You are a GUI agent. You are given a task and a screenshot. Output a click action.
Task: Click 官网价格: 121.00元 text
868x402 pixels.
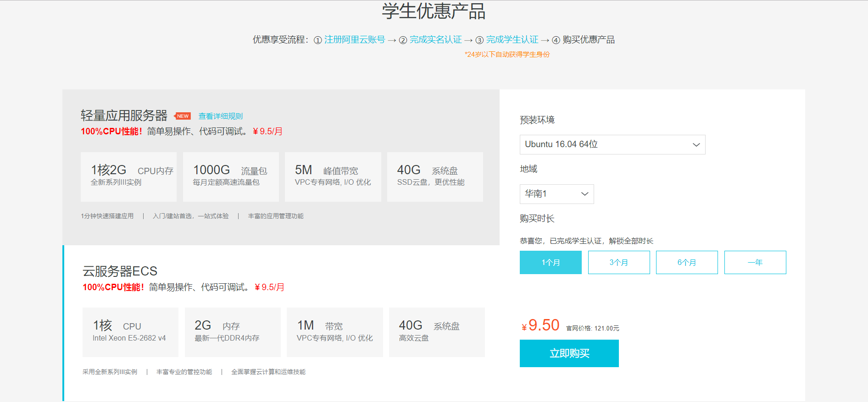coord(593,328)
